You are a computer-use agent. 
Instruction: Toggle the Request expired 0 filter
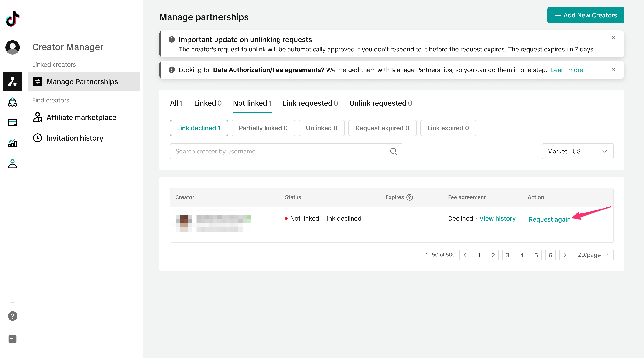pyautogui.click(x=382, y=128)
